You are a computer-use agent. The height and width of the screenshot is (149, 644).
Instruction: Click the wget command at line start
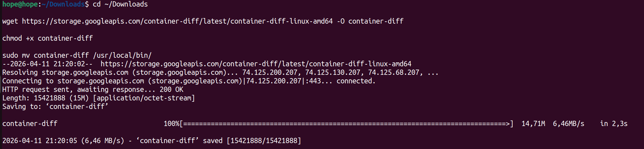10,21
